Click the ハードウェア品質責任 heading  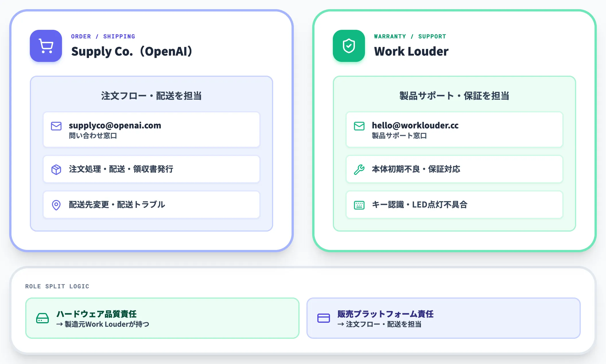click(x=96, y=314)
